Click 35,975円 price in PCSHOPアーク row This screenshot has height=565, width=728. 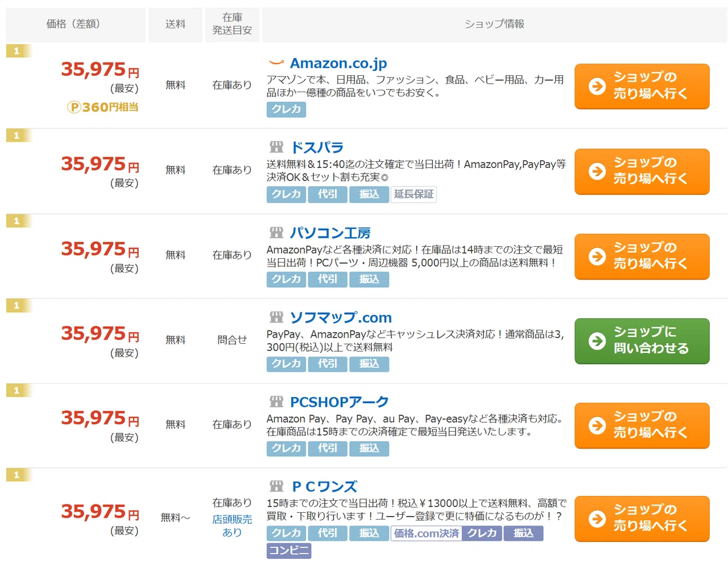pyautogui.click(x=100, y=418)
